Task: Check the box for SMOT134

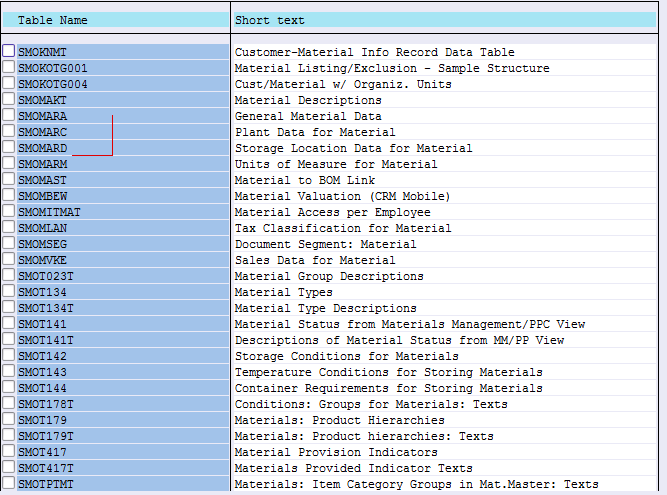Action: [9, 291]
